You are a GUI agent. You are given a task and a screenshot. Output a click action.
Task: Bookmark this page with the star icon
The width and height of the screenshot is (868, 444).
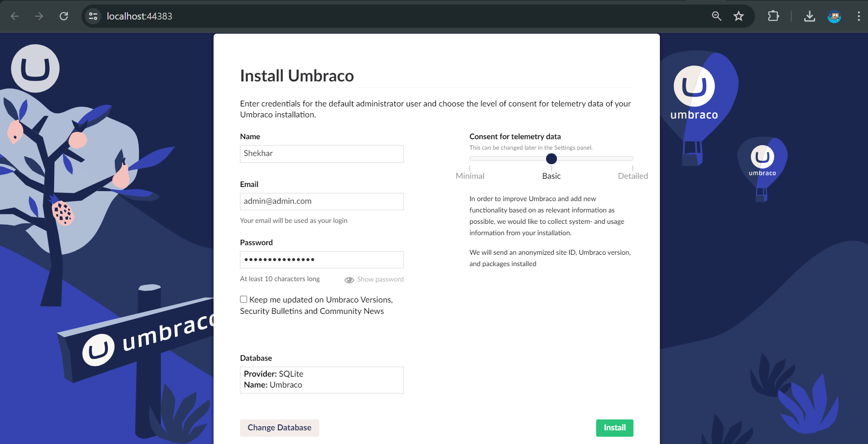(x=739, y=16)
